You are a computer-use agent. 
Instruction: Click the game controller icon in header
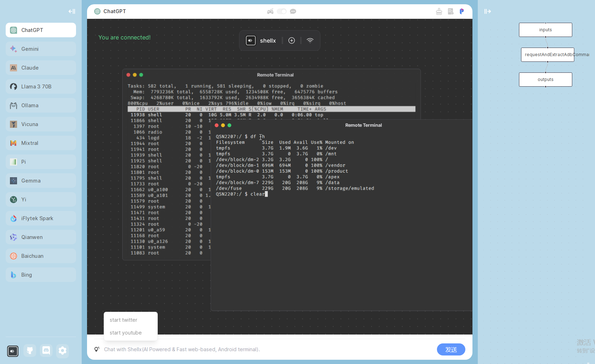point(270,11)
